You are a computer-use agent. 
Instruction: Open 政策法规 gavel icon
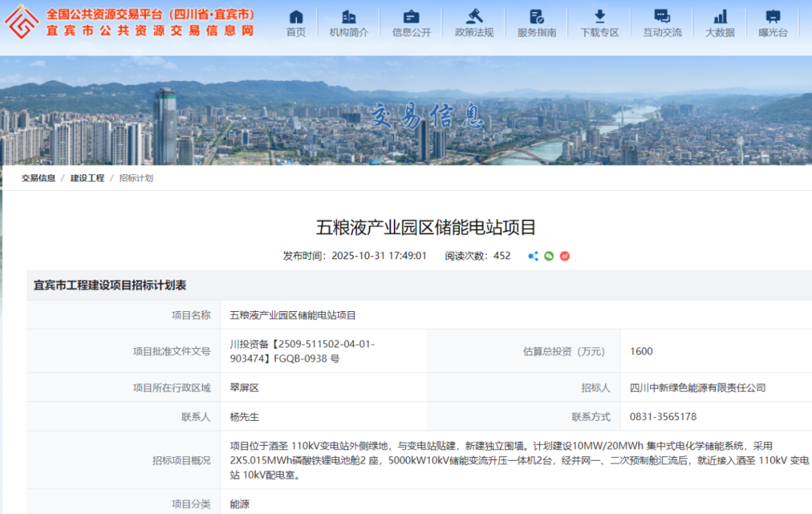click(474, 17)
